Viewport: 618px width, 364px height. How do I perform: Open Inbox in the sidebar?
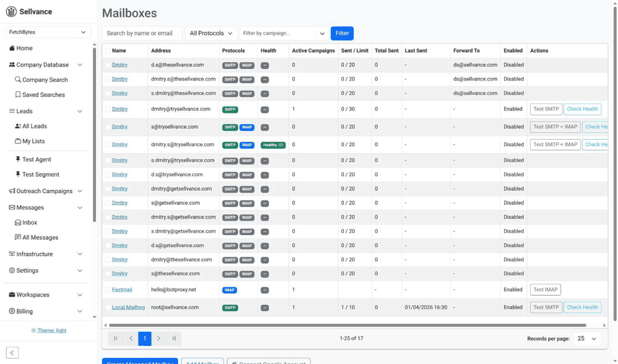point(30,222)
